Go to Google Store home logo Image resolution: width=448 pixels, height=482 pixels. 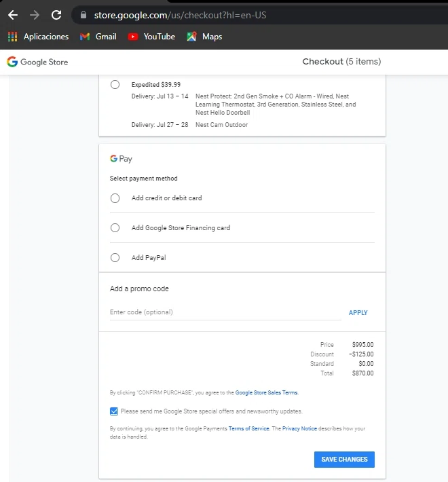click(37, 62)
